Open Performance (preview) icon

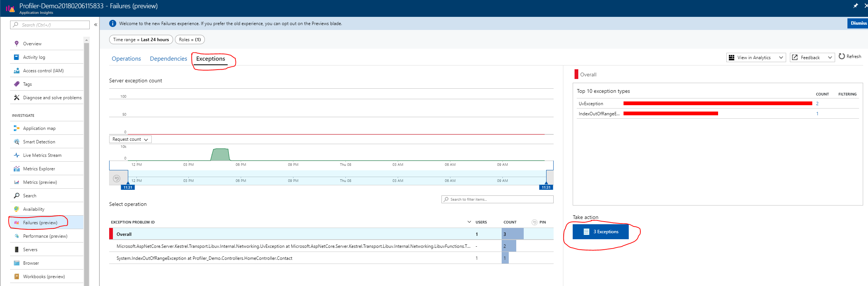pyautogui.click(x=16, y=236)
